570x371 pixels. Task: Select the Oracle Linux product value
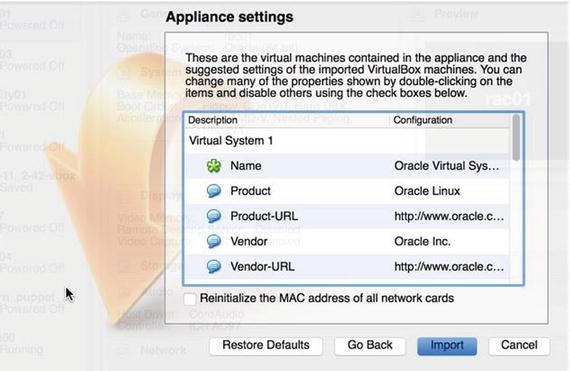click(x=427, y=191)
